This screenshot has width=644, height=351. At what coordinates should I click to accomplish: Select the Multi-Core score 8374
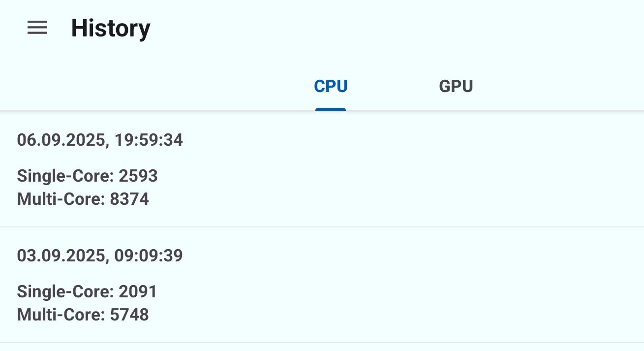pyautogui.click(x=129, y=199)
